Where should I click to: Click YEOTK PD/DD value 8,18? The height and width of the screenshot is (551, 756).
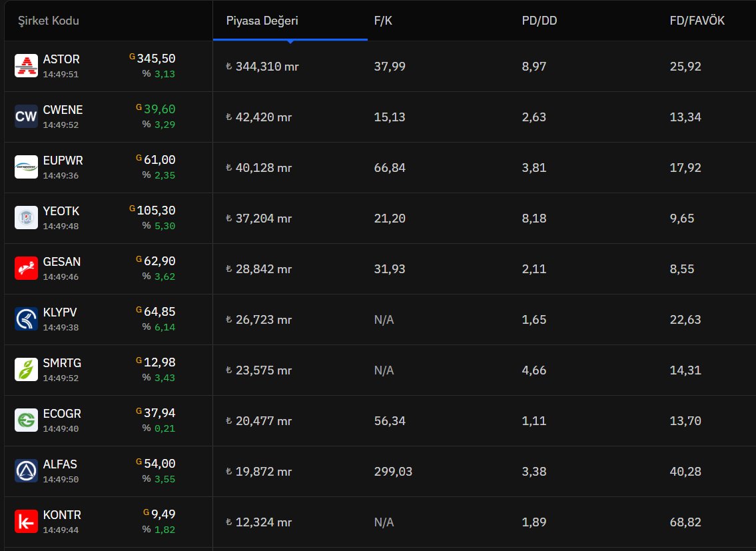coord(534,219)
